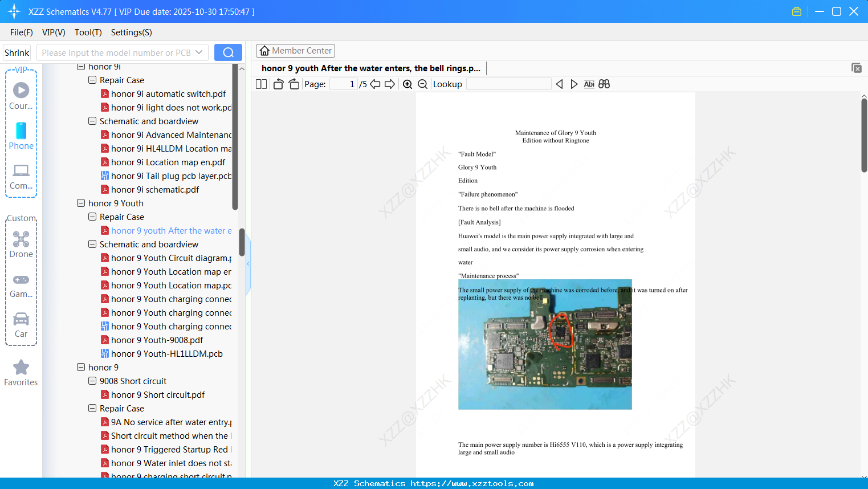Open the File(F) menu
868x489 pixels.
[x=22, y=32]
